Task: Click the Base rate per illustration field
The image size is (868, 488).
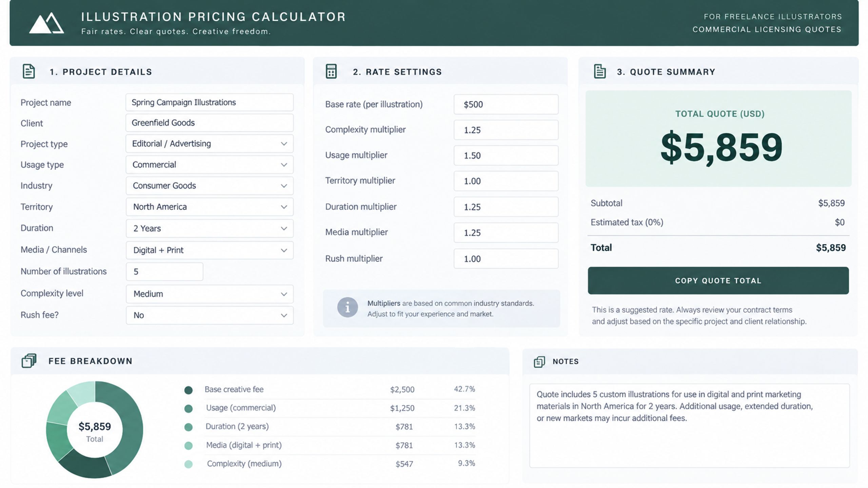Action: tap(506, 104)
